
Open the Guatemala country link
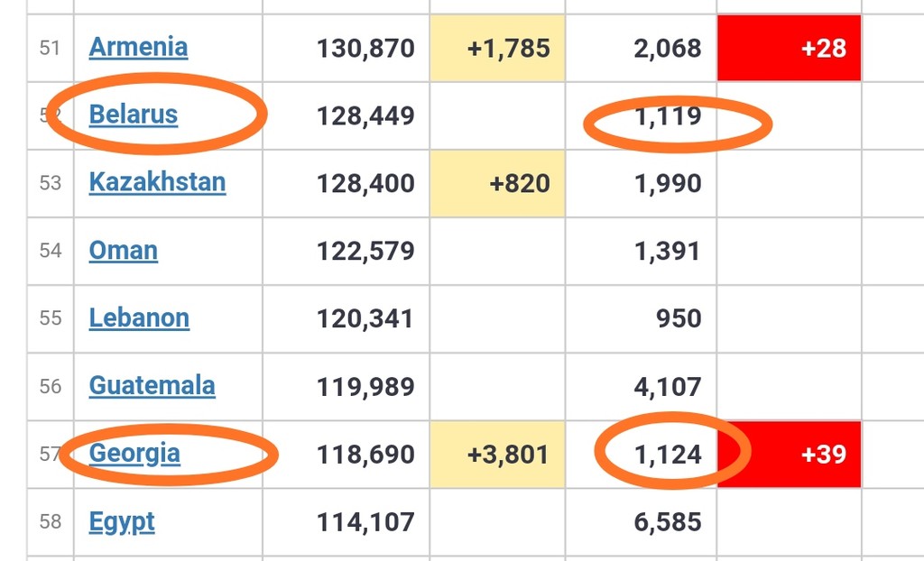click(152, 386)
